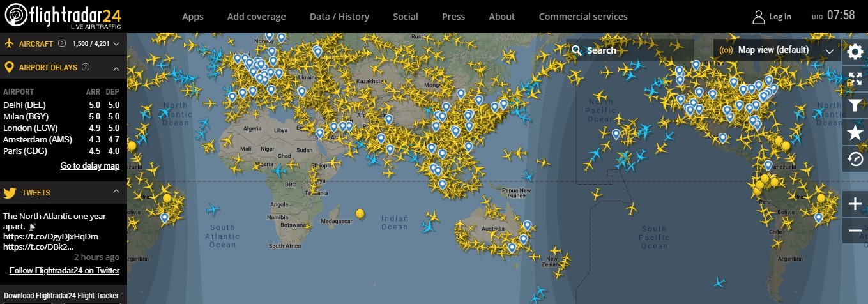Open the t.co/DgyDJxHqDm tweet link

(x=50, y=237)
